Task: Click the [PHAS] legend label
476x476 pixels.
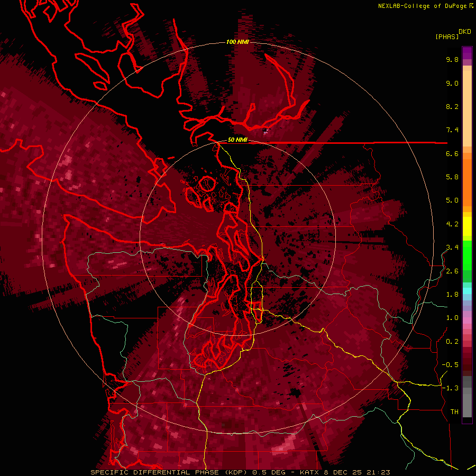Action: 447,36
